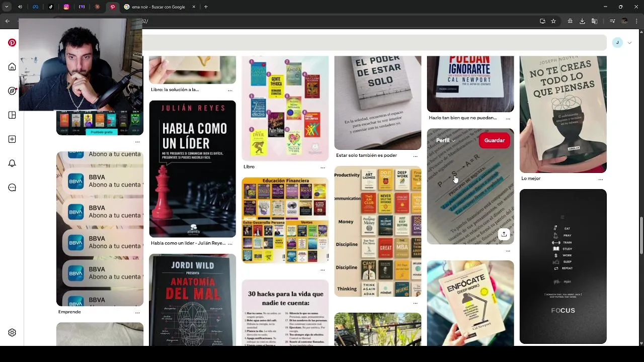Click the browser back arrow
This screenshot has width=644, height=362.
point(7,21)
